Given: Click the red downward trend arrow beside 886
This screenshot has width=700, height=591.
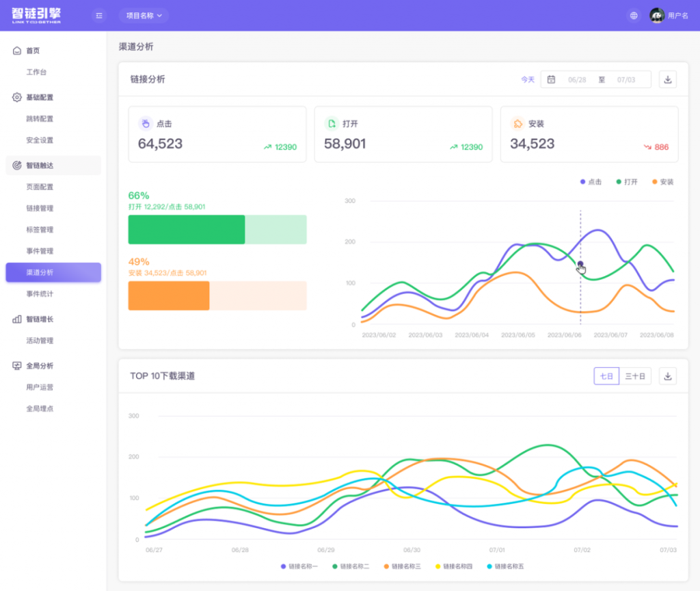Looking at the screenshot, I should coord(647,147).
